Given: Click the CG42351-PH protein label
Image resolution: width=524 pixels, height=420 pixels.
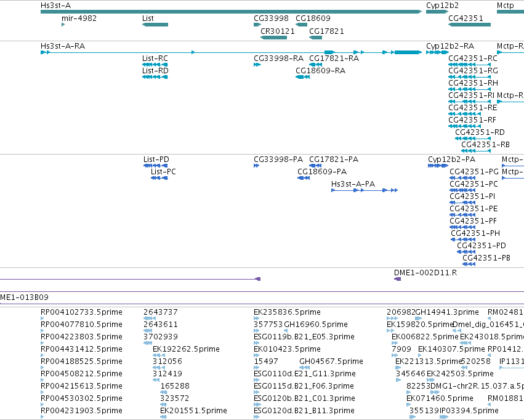Looking at the screenshot, I should 475,234.
